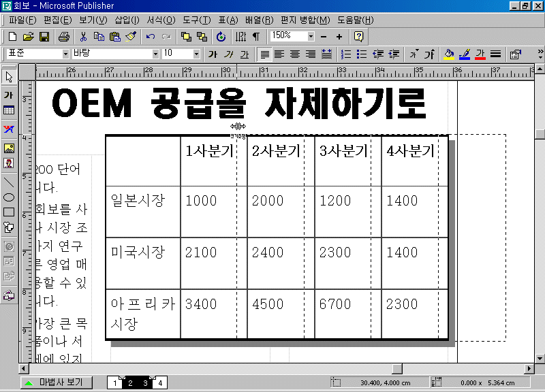545x392 pixels.
Task: Open a file with the Open folder icon
Action: (29, 37)
